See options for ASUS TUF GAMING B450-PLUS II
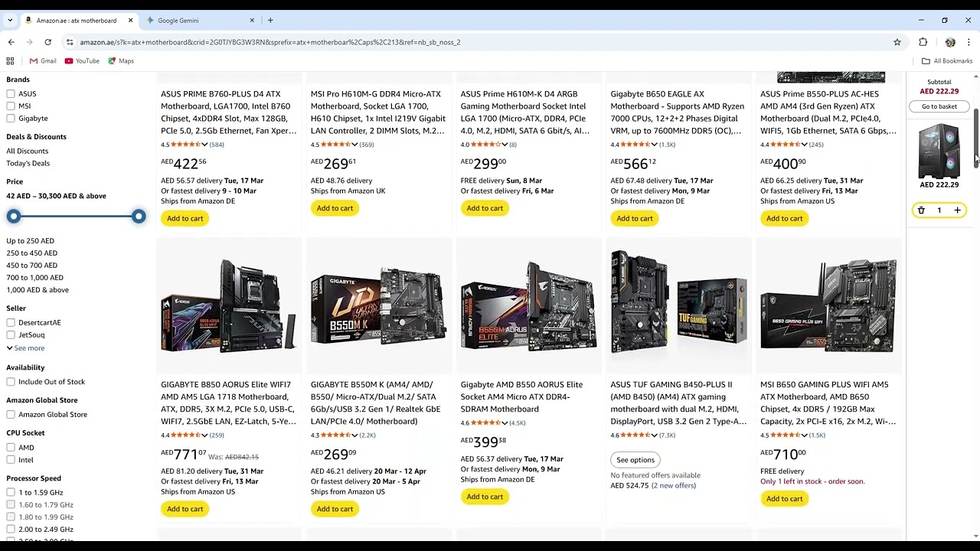The image size is (980, 551). (x=635, y=460)
